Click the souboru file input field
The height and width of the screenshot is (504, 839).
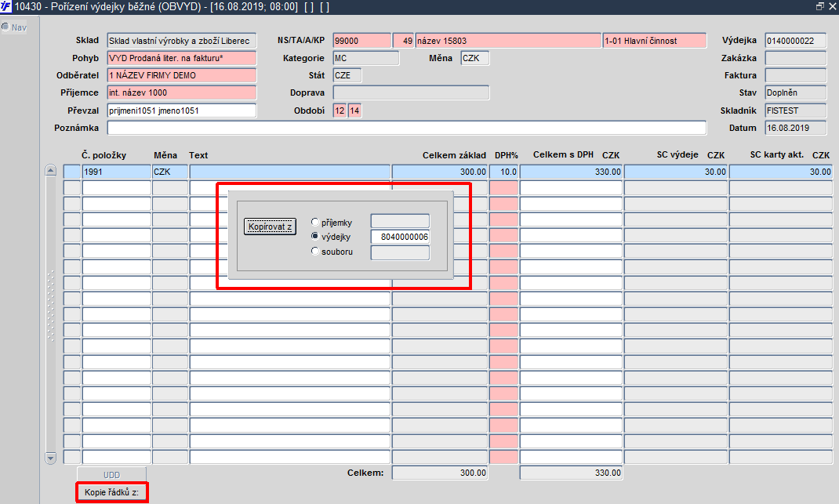coord(400,252)
